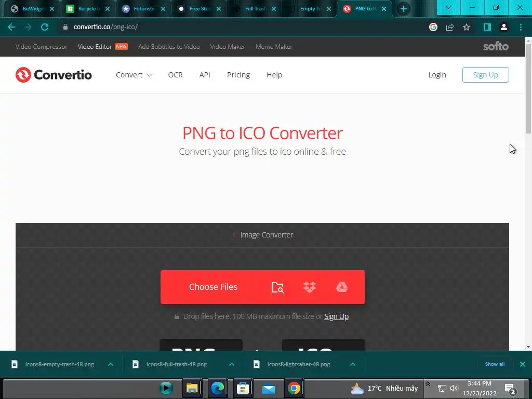
Task: Choose file from Dropbox icon
Action: click(x=310, y=287)
